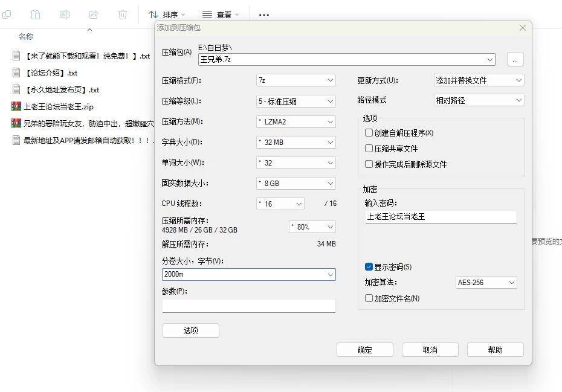This screenshot has height=392, width=562.
Task: Open the 压缩等级 dropdown
Action: coord(296,101)
